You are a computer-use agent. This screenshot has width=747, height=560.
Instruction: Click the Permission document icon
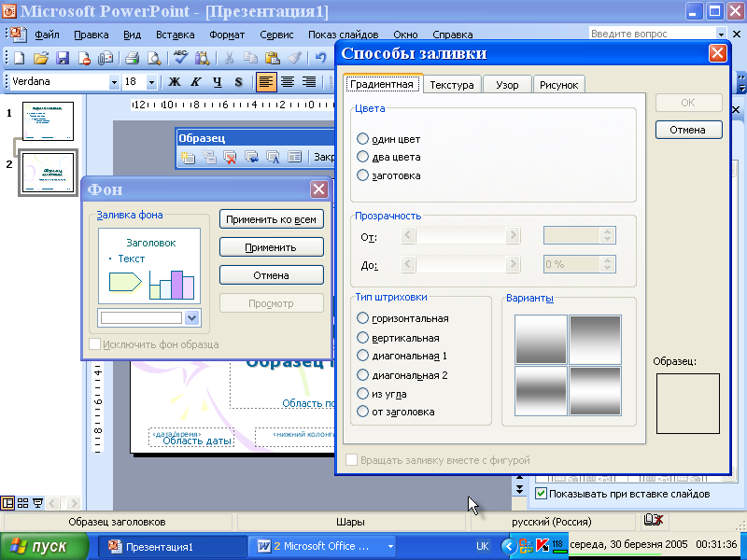(84, 58)
